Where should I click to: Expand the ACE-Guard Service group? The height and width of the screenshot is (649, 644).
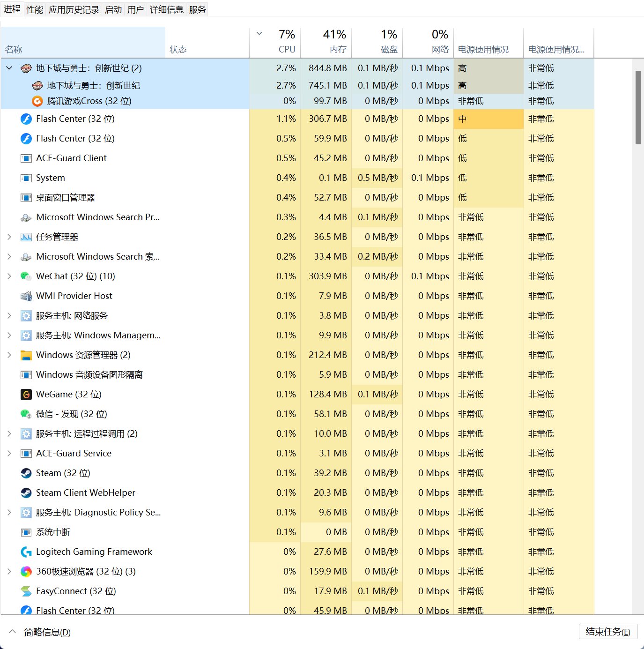pyautogui.click(x=9, y=454)
